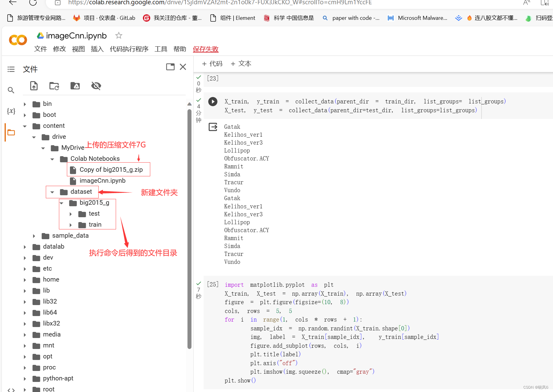Image resolution: width=553 pixels, height=392 pixels.
Task: Open the variables panel using the {x} icon
Action: pos(11,111)
